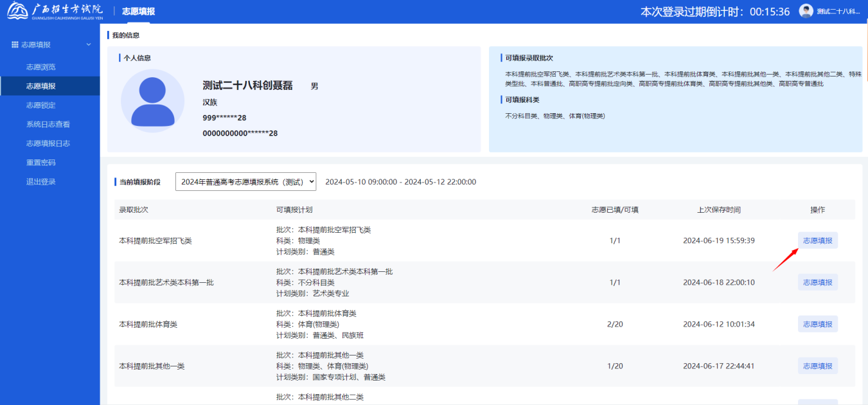Click the 可填报科类 heading

[x=522, y=100]
